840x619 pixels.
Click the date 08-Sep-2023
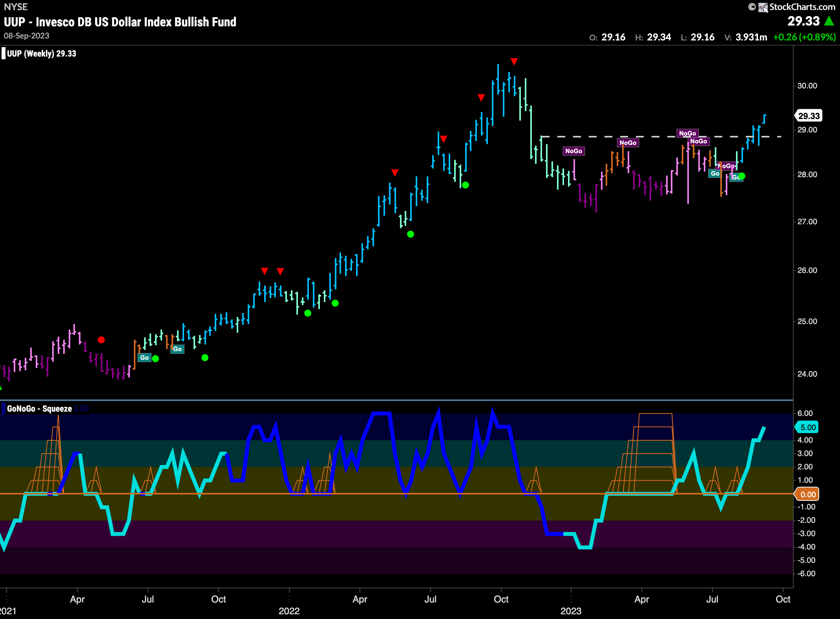pyautogui.click(x=27, y=36)
